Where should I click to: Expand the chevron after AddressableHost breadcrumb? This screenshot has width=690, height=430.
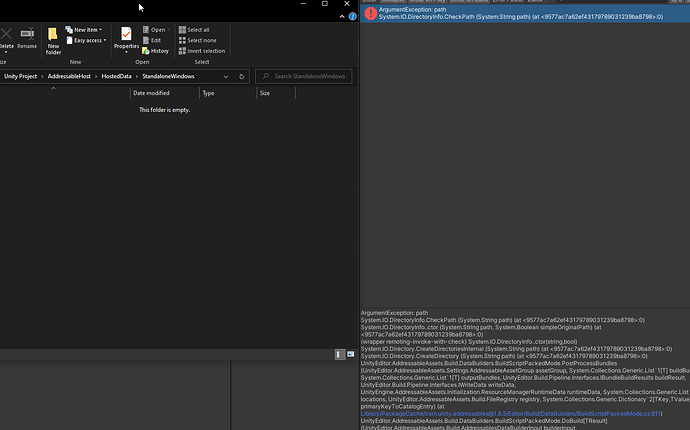click(96, 76)
